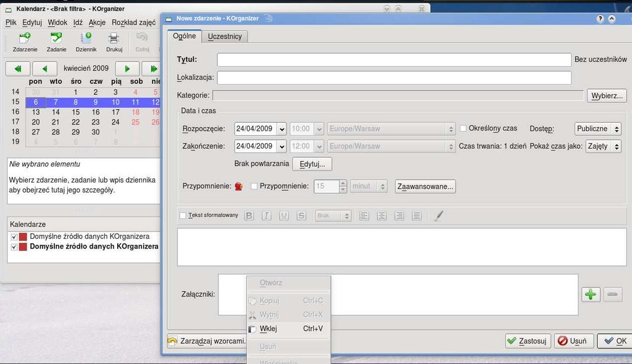Open the 12:00 end time dropdown

pos(319,146)
